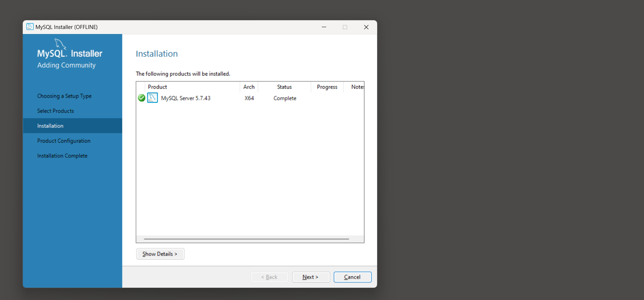The height and width of the screenshot is (300, 644).
Task: Expand Show Details button
Action: pyautogui.click(x=160, y=254)
